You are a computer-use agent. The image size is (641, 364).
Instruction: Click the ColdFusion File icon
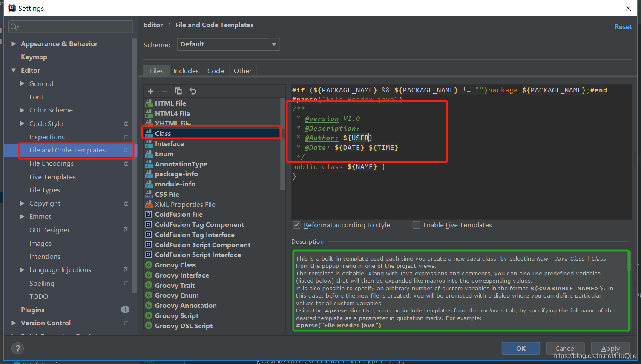(x=149, y=215)
